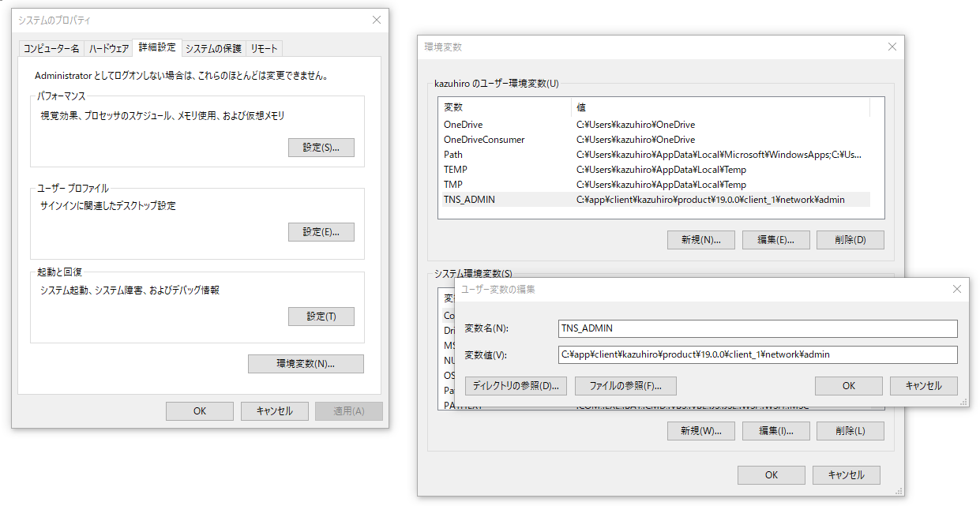Screen dimensions: 980x506
Task: Open the ハードウェア tab
Action: pos(109,49)
